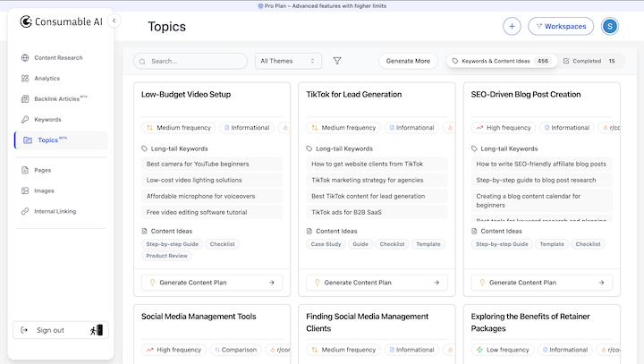Click the filter funnel icon
This screenshot has width=644, height=364.
[x=337, y=61]
